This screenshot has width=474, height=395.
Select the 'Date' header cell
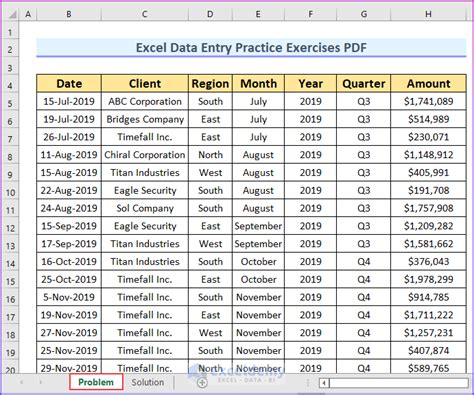[x=69, y=84]
